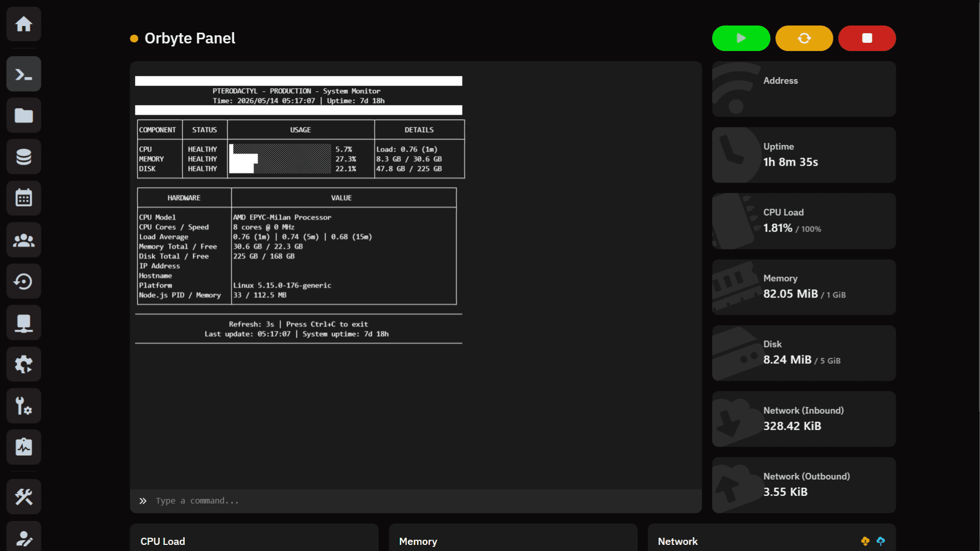Open the Home icon in sidebar
980x551 pixels.
pos(23,24)
